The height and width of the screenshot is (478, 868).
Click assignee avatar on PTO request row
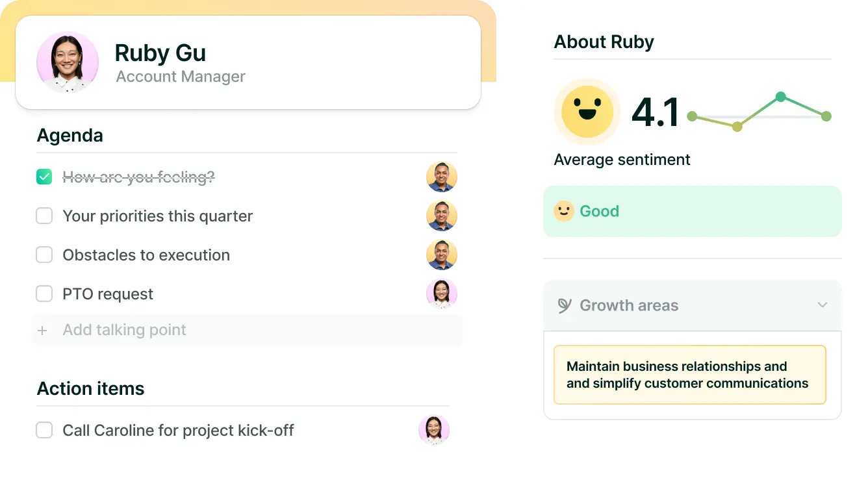pos(442,294)
